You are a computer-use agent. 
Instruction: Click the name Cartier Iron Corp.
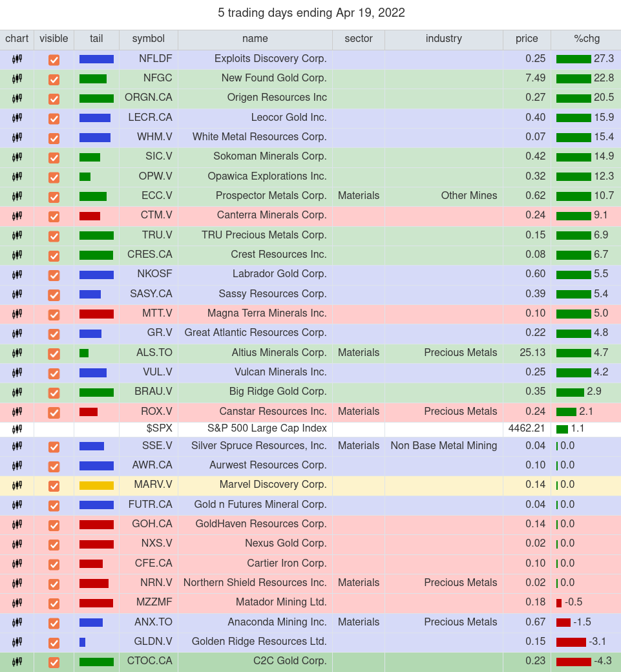click(x=287, y=563)
